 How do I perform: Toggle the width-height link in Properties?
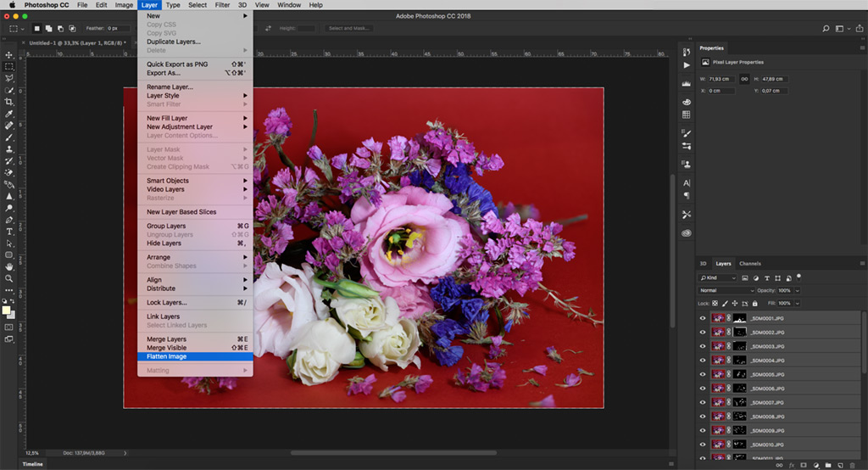[x=744, y=79]
